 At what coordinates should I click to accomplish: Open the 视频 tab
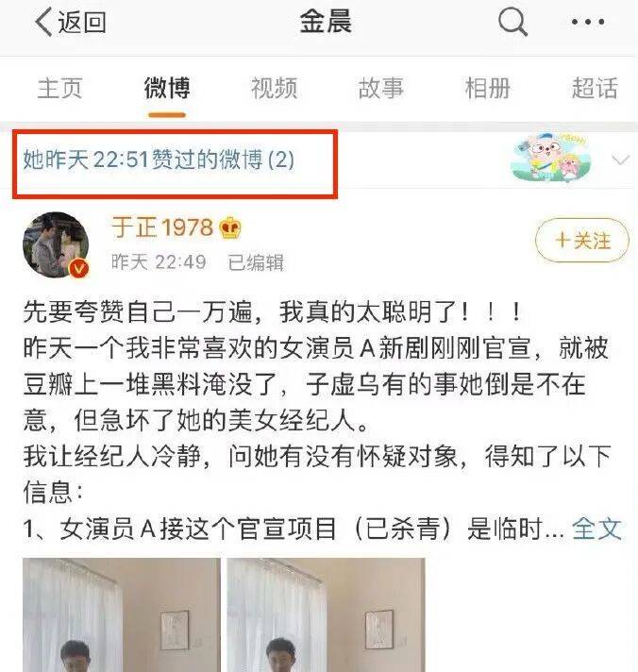275,88
